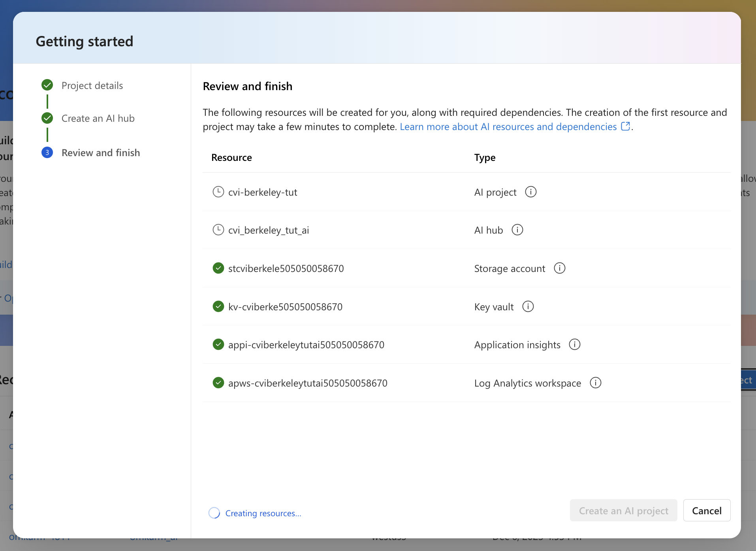Cancel the project creation dialog
Screen dimensions: 756x551
click(x=707, y=510)
